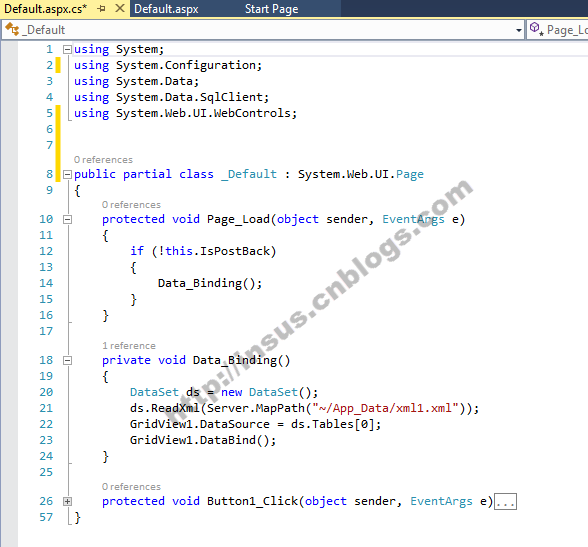The image size is (588, 547).
Task: Click 'using System.Data;' on line 3
Action: 136,81
